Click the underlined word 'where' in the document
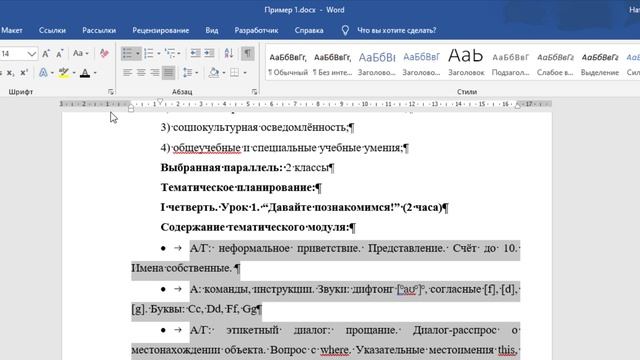640x360 pixels. (x=335, y=350)
